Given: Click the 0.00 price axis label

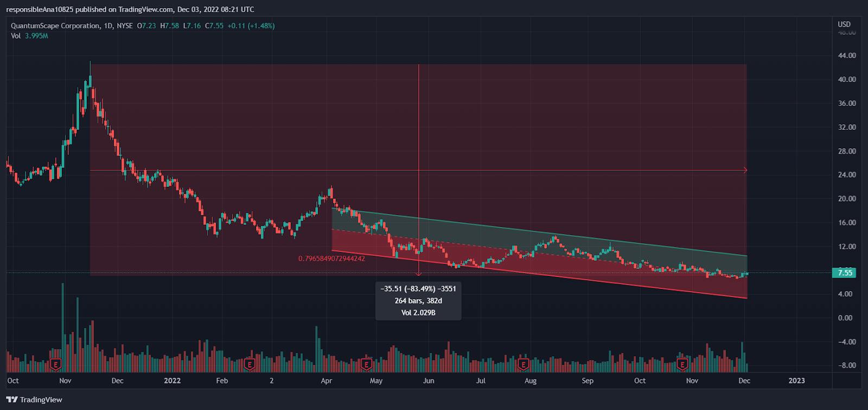Looking at the screenshot, I should coord(845,318).
